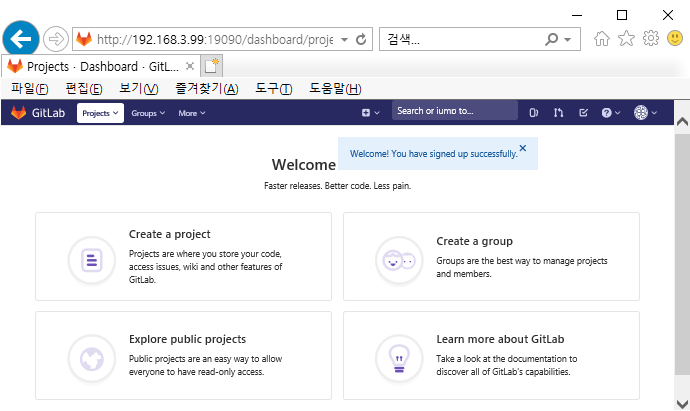Click the Welcome heading text
This screenshot has height=411, width=690.
pyautogui.click(x=304, y=165)
